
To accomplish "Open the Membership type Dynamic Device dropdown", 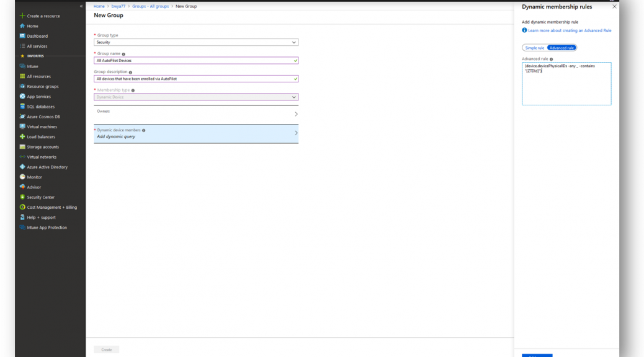I will point(196,97).
